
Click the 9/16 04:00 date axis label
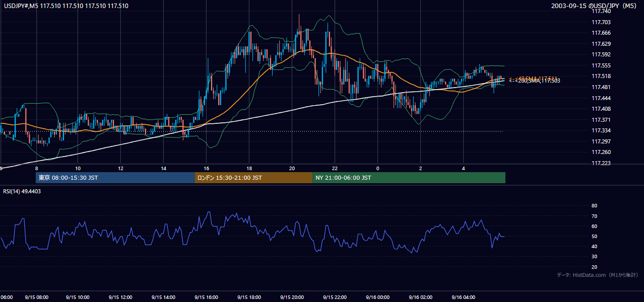click(463, 297)
